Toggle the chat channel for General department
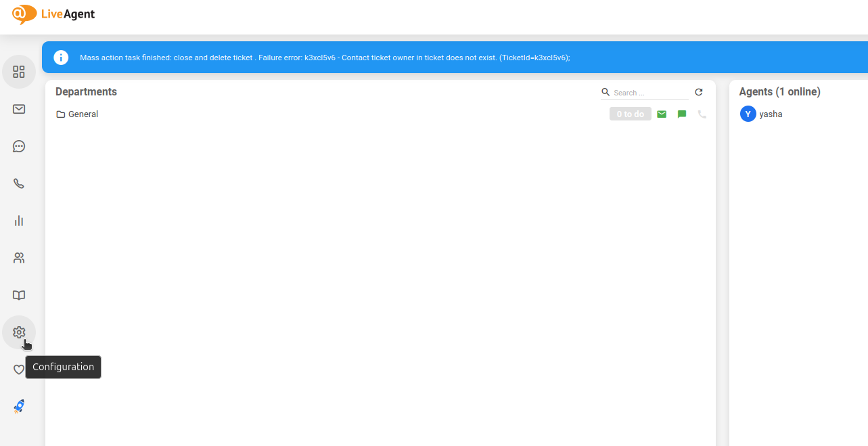The height and width of the screenshot is (446, 868). pos(681,114)
